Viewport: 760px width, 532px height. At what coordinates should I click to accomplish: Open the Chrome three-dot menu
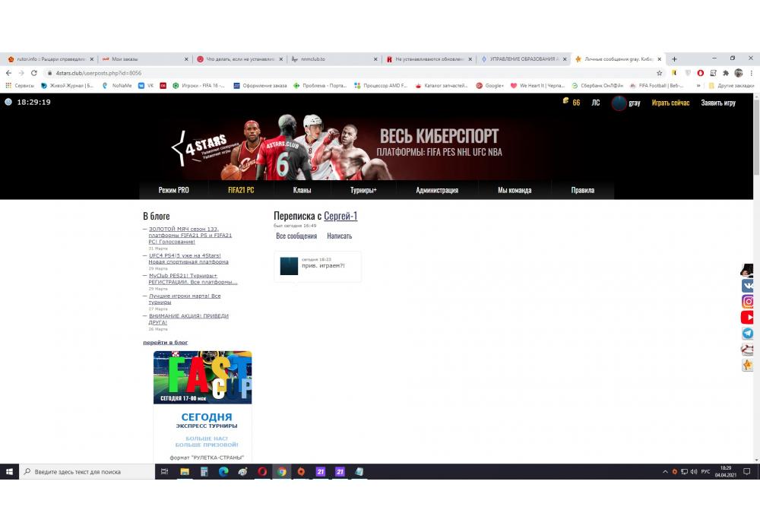coord(751,73)
